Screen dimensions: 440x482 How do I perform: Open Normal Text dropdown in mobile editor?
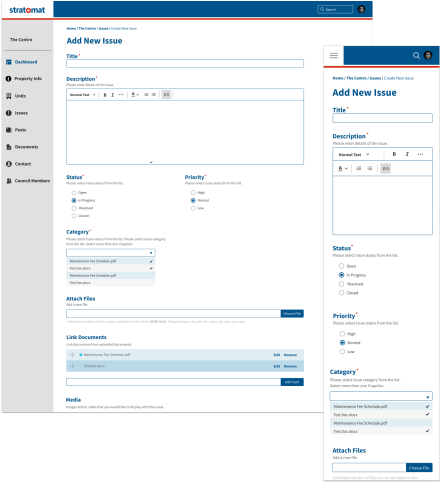354,155
